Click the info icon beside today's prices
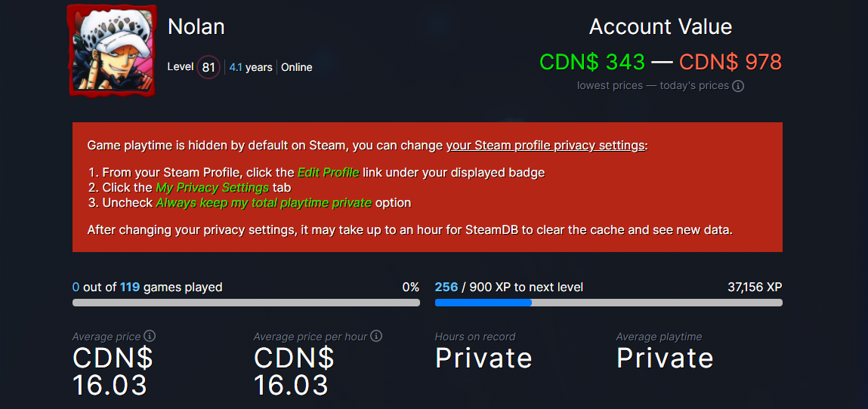Viewport: 868px width, 409px height. (738, 86)
